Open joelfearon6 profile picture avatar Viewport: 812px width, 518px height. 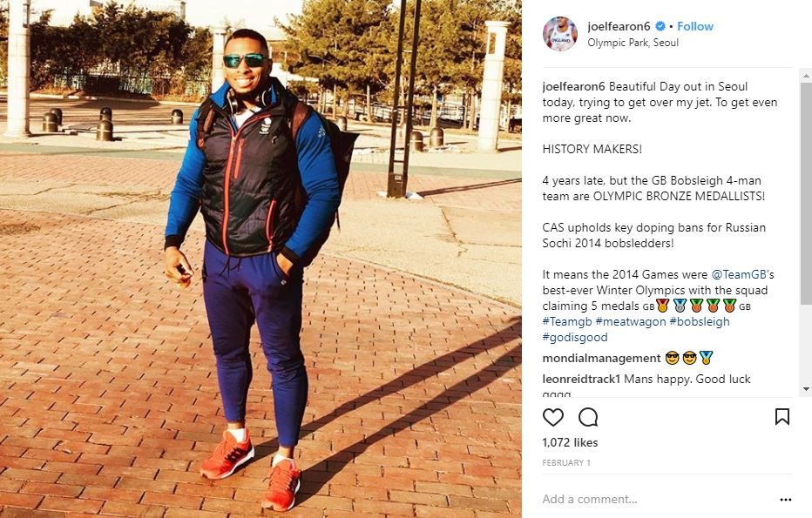[560, 34]
